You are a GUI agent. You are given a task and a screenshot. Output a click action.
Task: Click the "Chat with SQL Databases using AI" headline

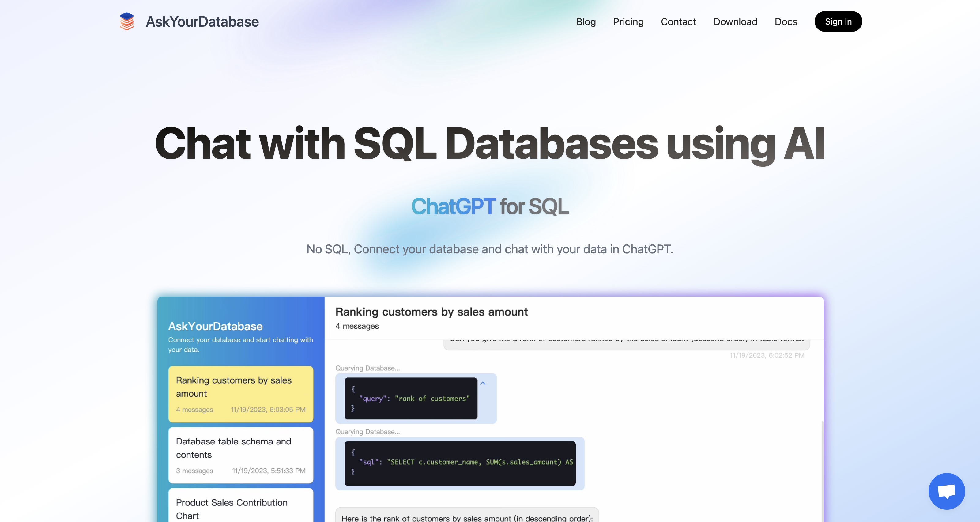[x=490, y=143]
